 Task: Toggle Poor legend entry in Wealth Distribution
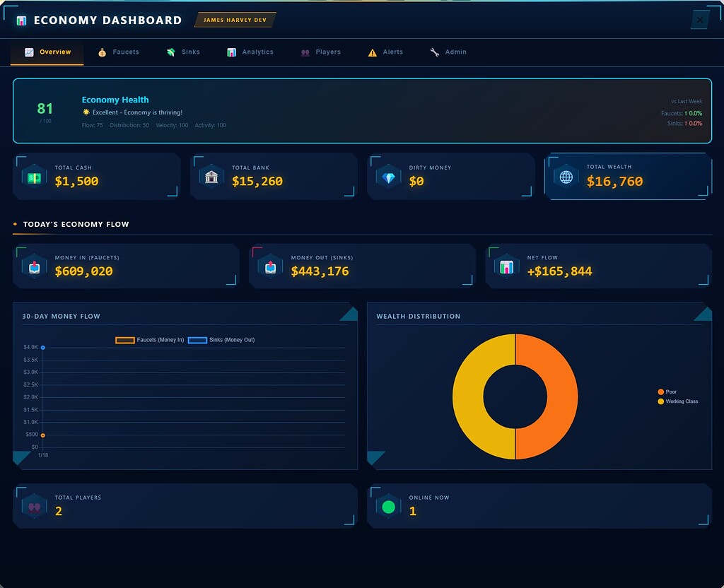(x=667, y=392)
